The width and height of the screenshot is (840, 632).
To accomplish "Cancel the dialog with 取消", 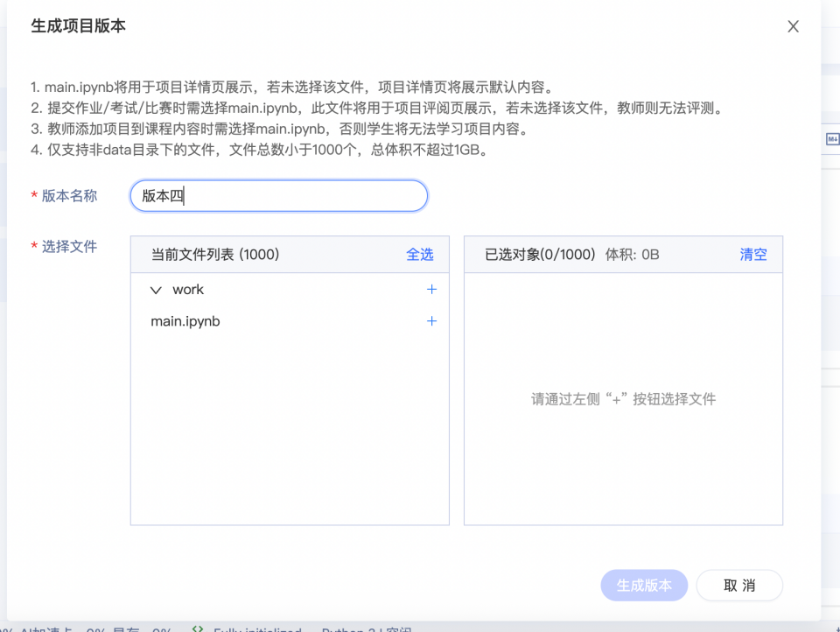I will click(x=739, y=586).
